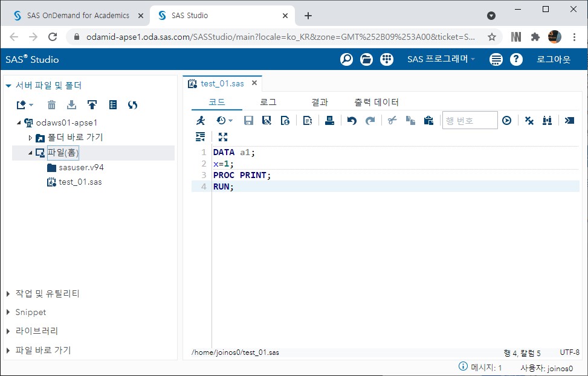Maximize the editor view icon
The image size is (588, 376).
pyautogui.click(x=223, y=136)
